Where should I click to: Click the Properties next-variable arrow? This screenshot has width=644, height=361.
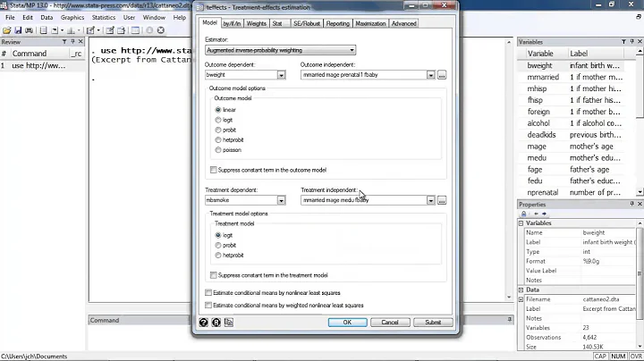point(544,214)
